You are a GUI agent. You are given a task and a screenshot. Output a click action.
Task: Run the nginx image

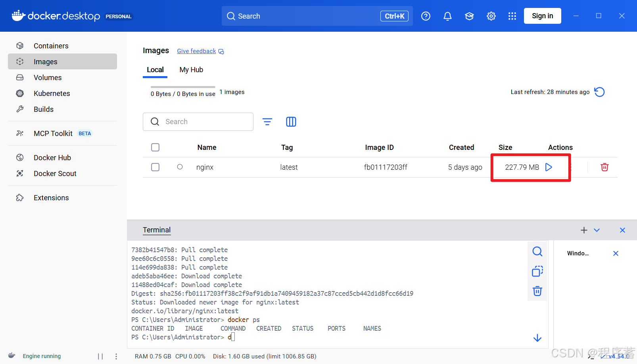point(549,167)
